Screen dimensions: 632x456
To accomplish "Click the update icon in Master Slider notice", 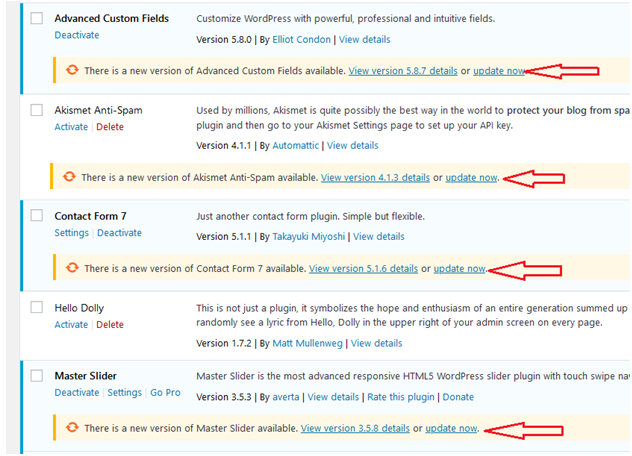I will [72, 427].
